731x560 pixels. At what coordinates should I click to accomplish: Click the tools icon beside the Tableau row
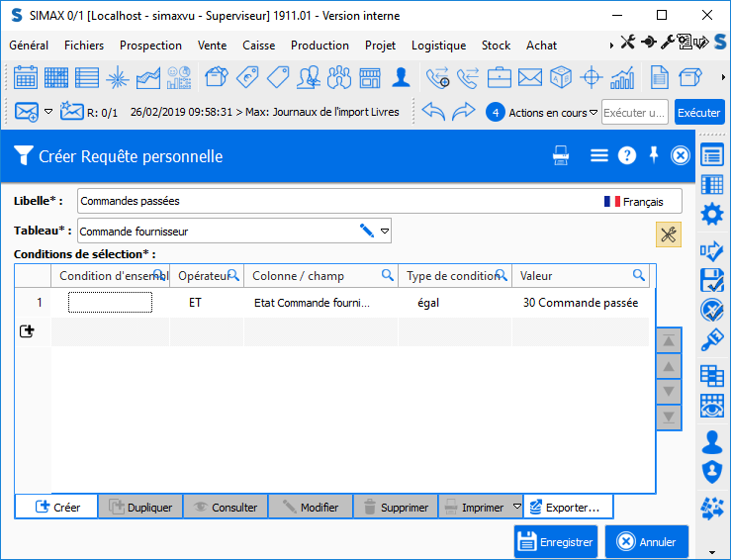tap(669, 234)
